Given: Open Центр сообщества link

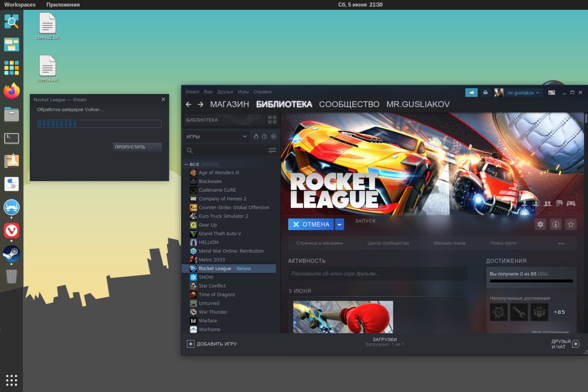Looking at the screenshot, I should [x=388, y=243].
